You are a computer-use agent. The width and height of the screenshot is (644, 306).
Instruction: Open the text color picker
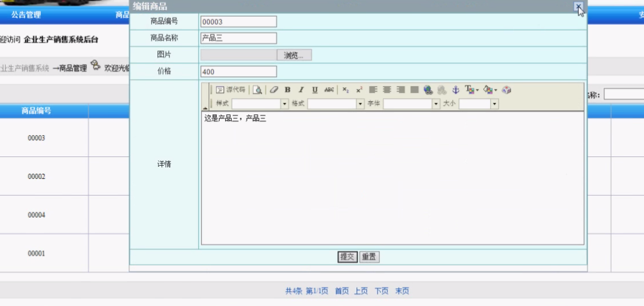click(x=472, y=89)
